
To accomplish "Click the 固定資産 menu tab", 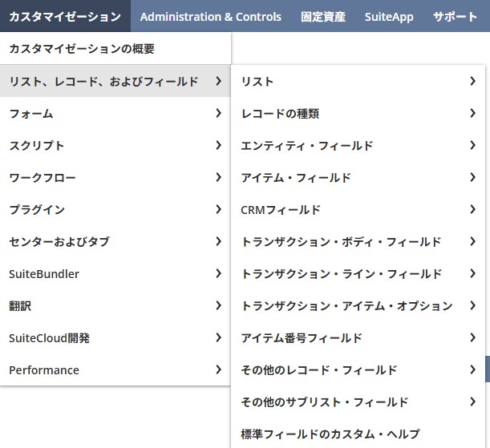I will (x=322, y=16).
